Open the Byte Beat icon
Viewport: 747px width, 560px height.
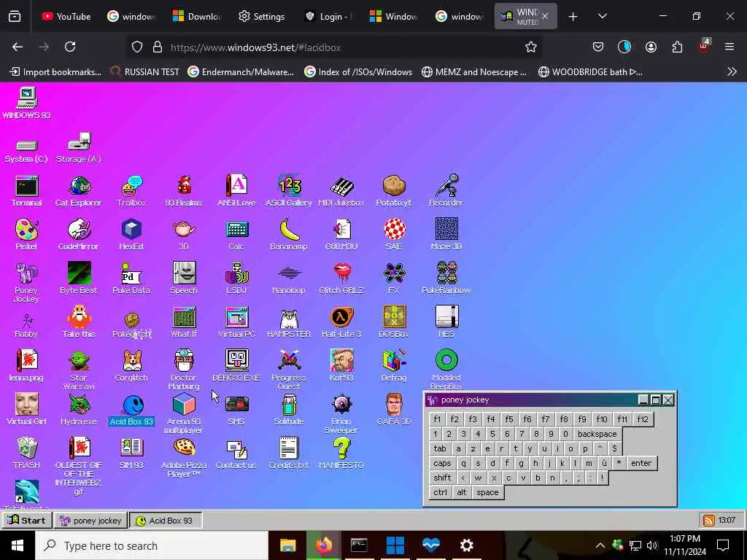coord(79,278)
